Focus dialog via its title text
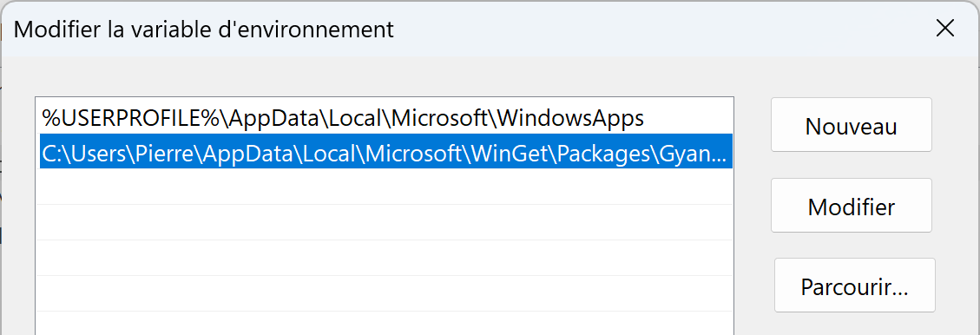The width and height of the screenshot is (980, 335). pyautogui.click(x=204, y=30)
